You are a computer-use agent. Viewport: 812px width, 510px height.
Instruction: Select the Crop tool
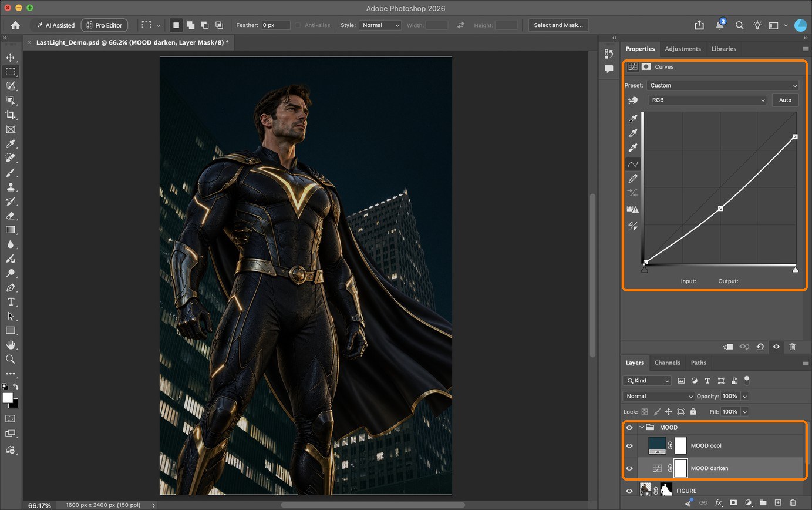(11, 115)
